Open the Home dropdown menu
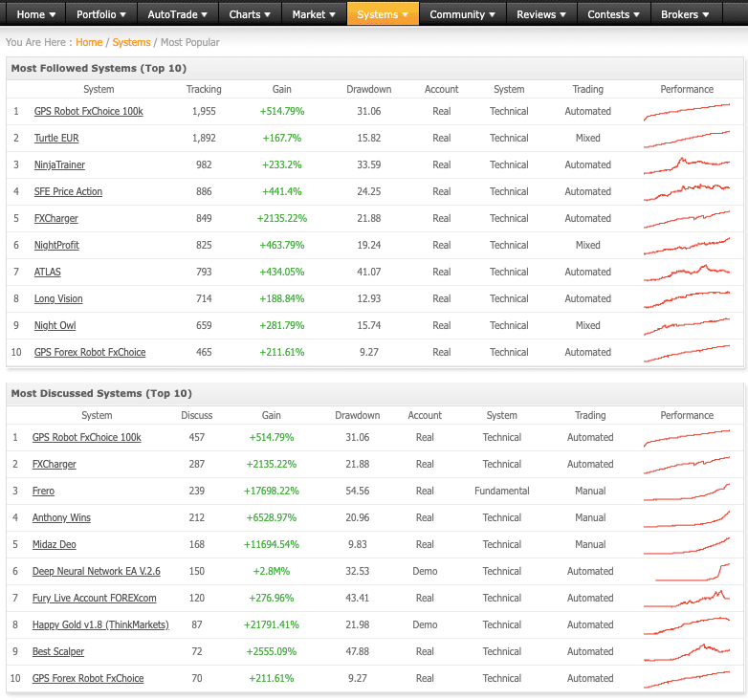 point(35,14)
